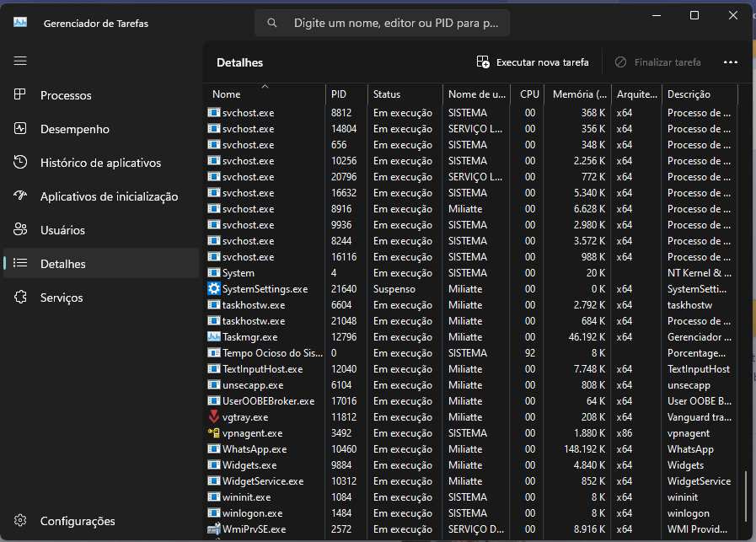
Task: Select UserOOBEBroker.exe process name
Action: [x=269, y=400]
